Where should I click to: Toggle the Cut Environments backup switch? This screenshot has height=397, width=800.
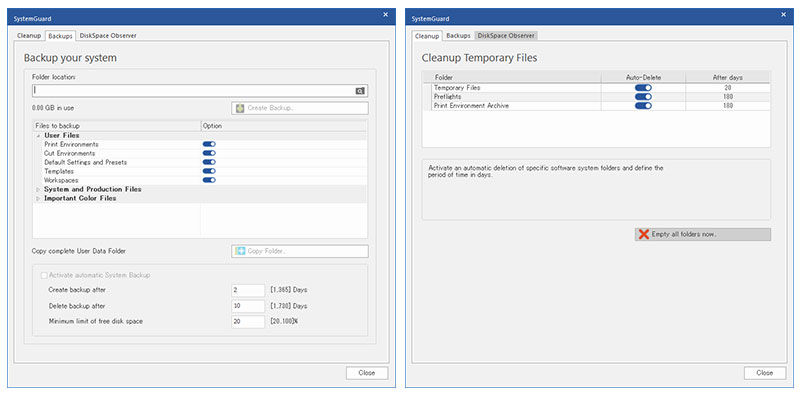pyautogui.click(x=209, y=153)
